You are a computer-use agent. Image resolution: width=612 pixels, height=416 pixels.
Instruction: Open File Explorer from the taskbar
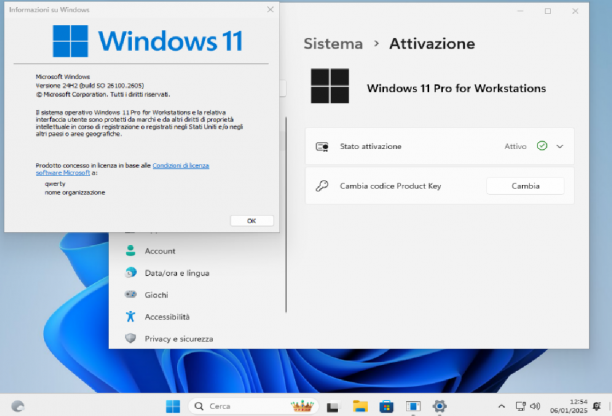[360, 406]
